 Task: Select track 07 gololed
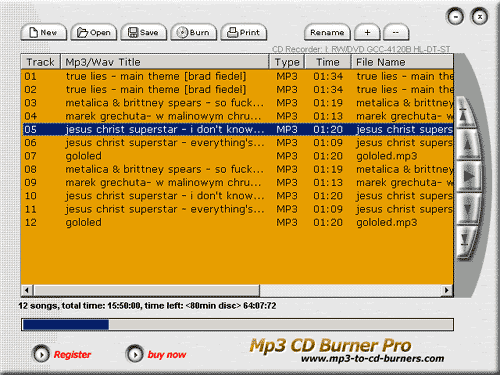(237, 156)
